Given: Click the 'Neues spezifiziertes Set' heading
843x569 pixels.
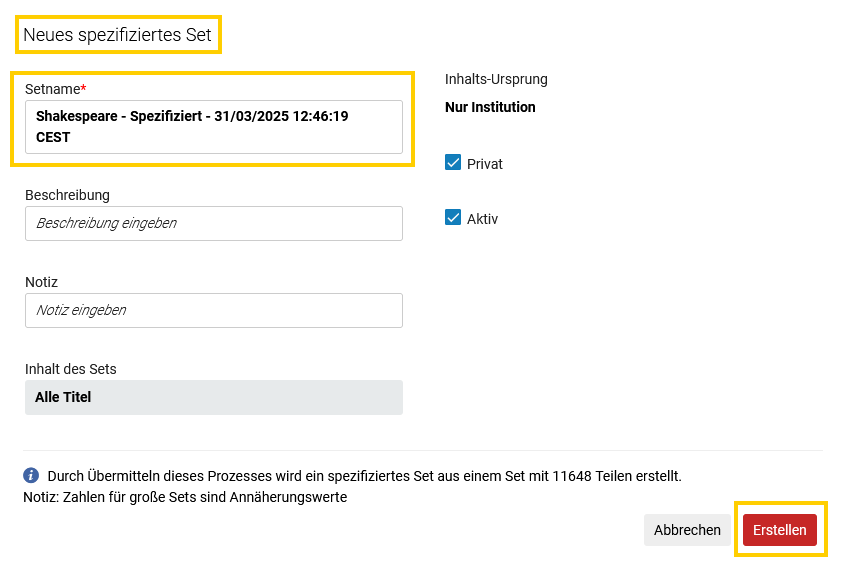Looking at the screenshot, I should [x=117, y=34].
